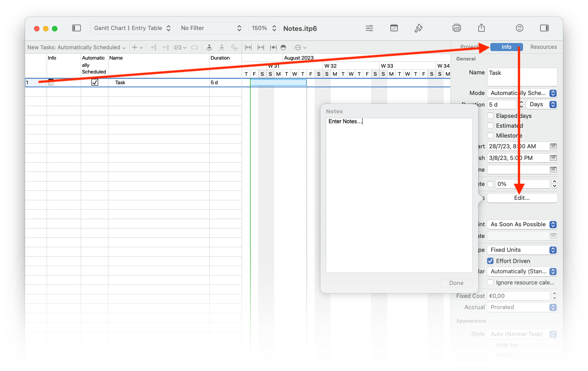Click the fit timeline width icon
The height and width of the screenshot is (371, 588).
point(248,47)
